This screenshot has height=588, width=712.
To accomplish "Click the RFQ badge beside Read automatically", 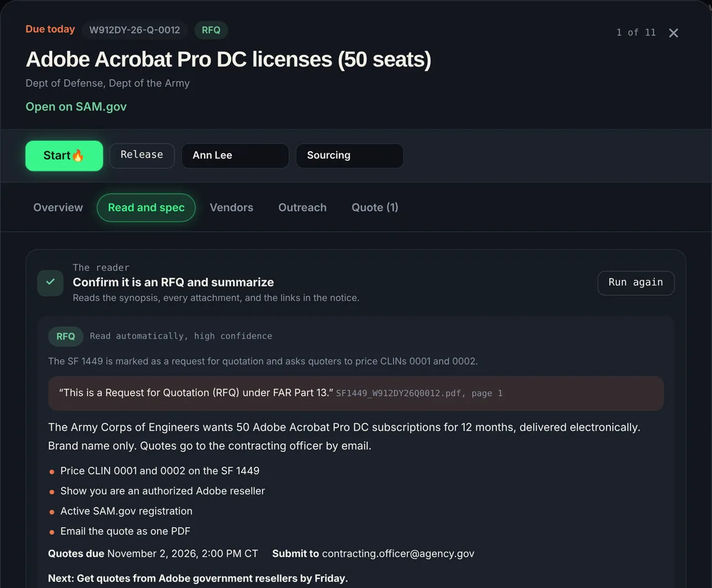I will pyautogui.click(x=66, y=336).
